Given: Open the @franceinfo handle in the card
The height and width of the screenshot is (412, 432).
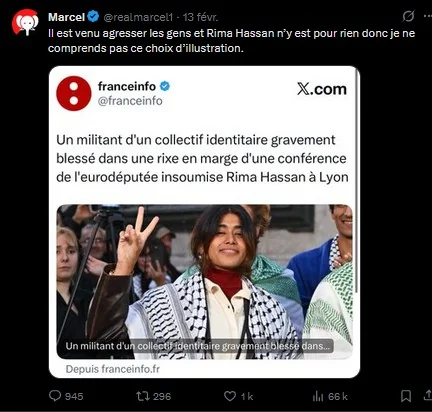Looking at the screenshot, I should 130,101.
